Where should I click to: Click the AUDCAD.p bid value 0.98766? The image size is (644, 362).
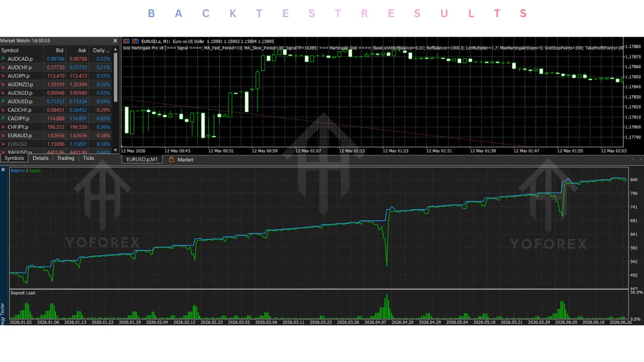55,59
